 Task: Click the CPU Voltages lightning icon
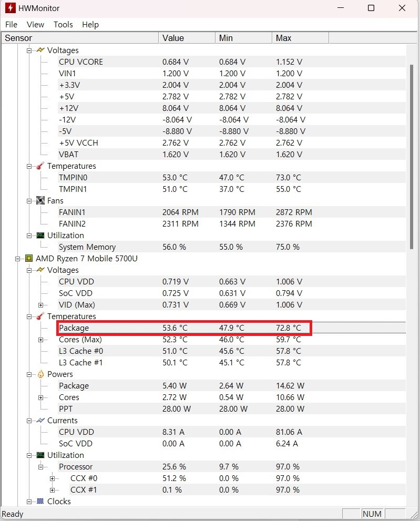pos(40,270)
